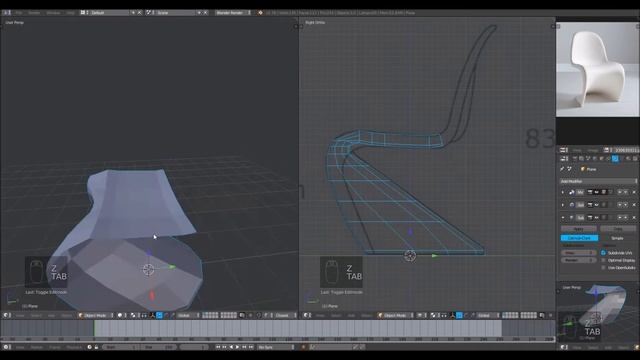The height and width of the screenshot is (360, 640).
Task: Select rotate manipulator in right viewport header
Action: coord(466,315)
